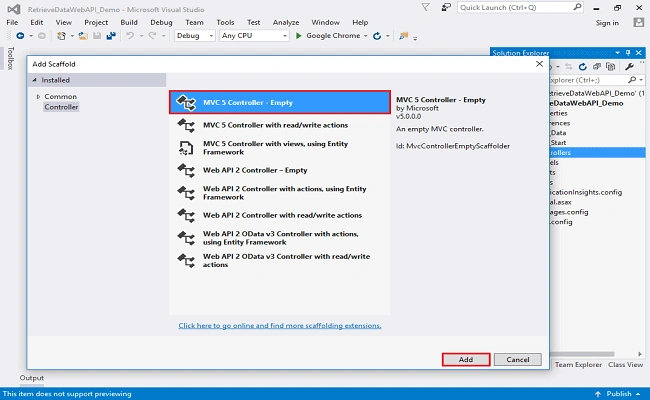Click the Sync with Active Document icon
The width and height of the screenshot is (650, 400).
pyautogui.click(x=569, y=67)
